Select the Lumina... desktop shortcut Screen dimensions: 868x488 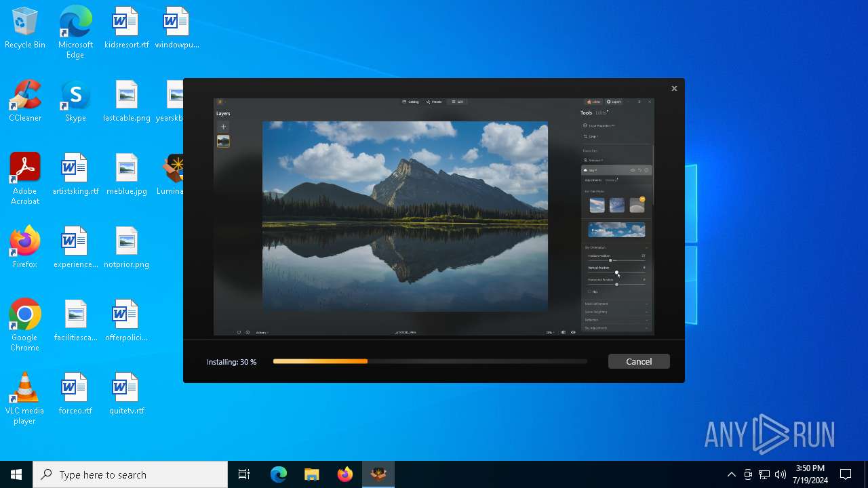click(x=171, y=174)
